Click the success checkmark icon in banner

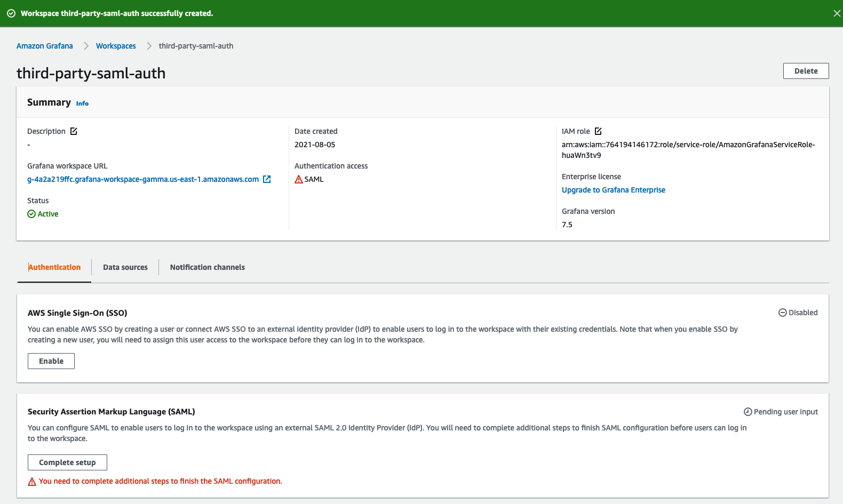pos(11,13)
